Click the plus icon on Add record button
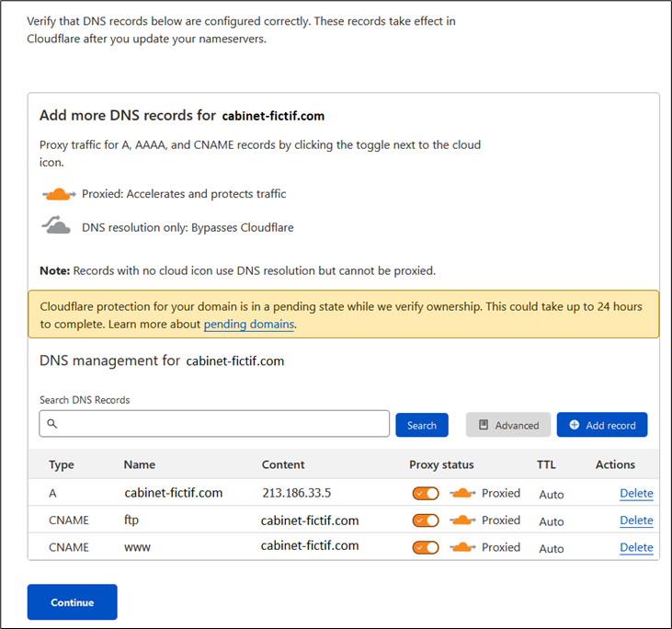The height and width of the screenshot is (629, 672). (x=575, y=425)
